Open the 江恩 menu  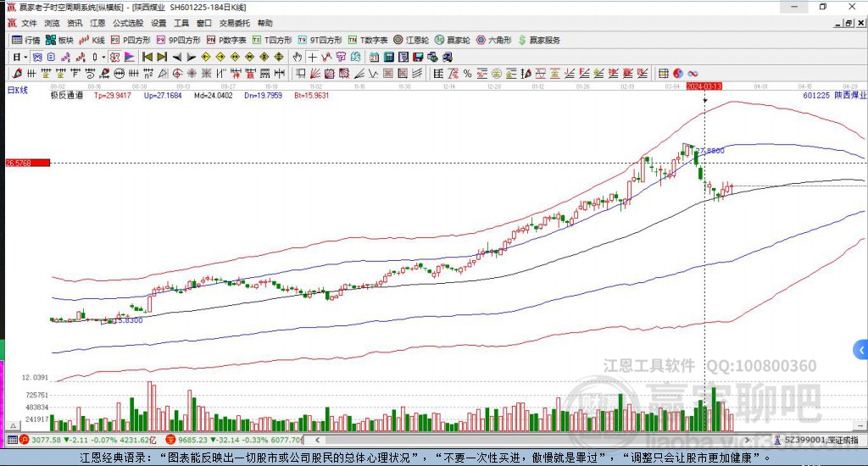tap(98, 23)
